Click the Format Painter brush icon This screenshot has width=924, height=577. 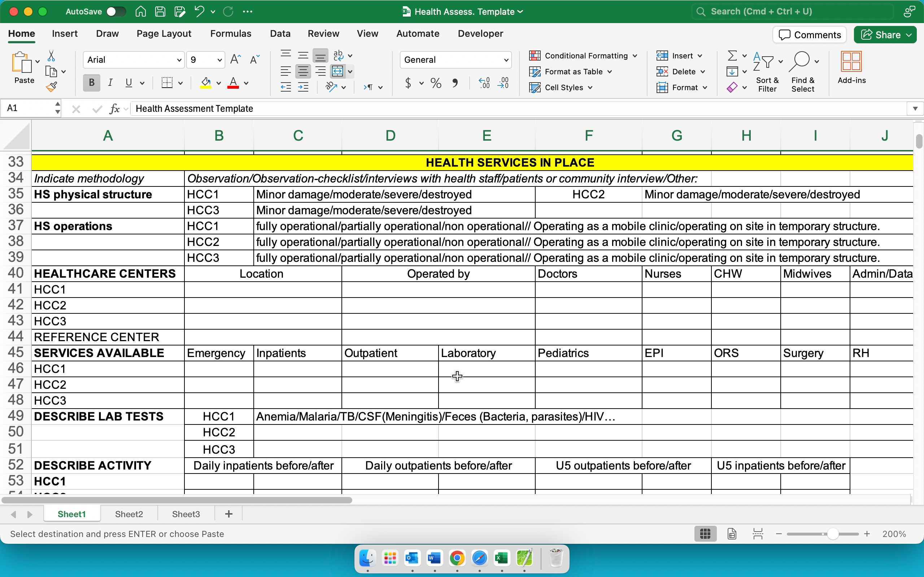[x=51, y=87]
